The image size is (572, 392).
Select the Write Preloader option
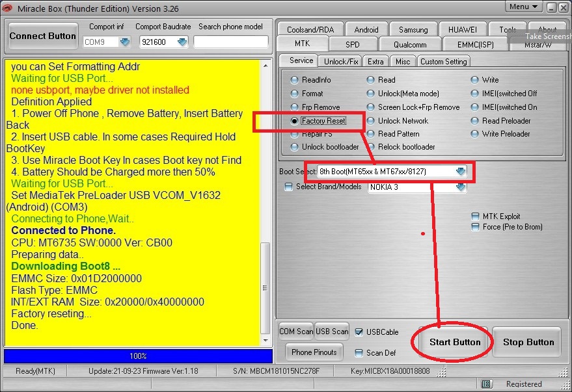tap(474, 134)
